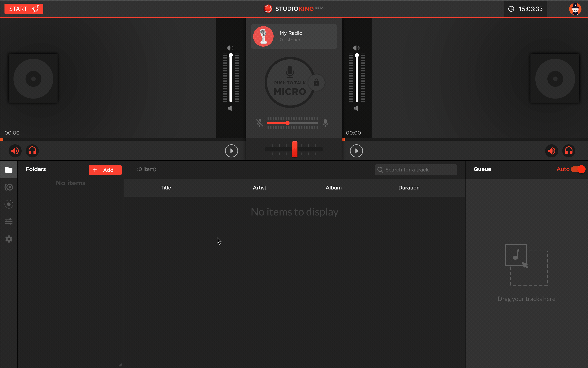Click the My Radio microphone avatar

point(263,36)
